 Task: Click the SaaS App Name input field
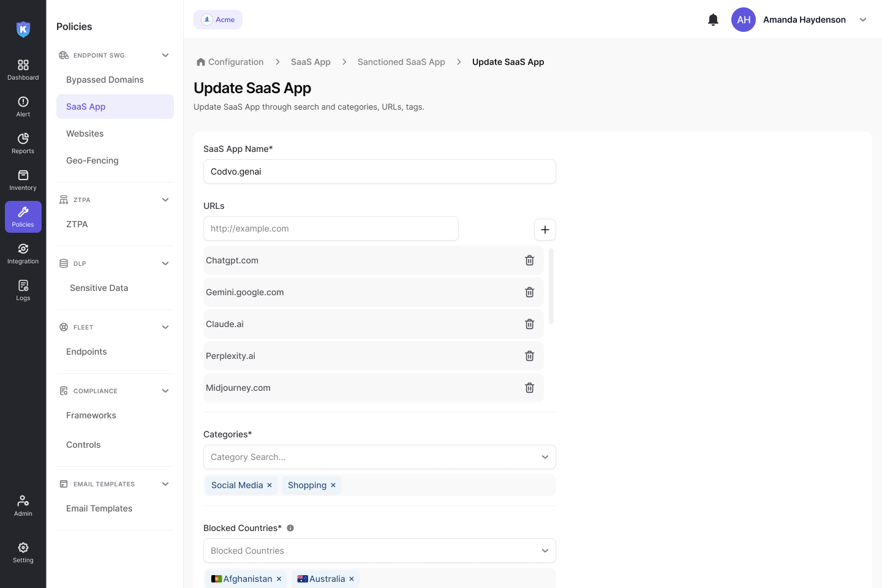coord(379,171)
